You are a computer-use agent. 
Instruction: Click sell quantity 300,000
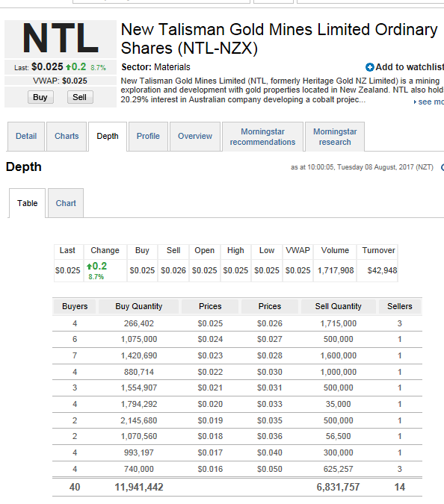pyautogui.click(x=338, y=453)
